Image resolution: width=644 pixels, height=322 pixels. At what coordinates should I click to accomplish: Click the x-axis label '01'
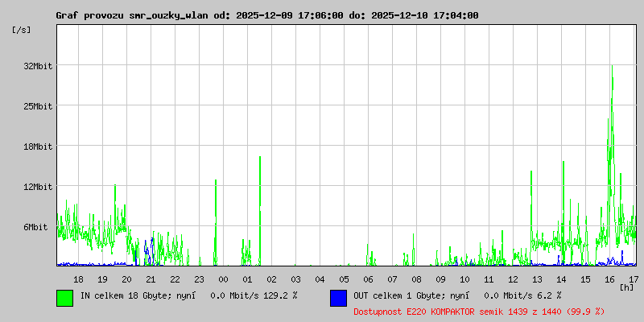pos(247,279)
